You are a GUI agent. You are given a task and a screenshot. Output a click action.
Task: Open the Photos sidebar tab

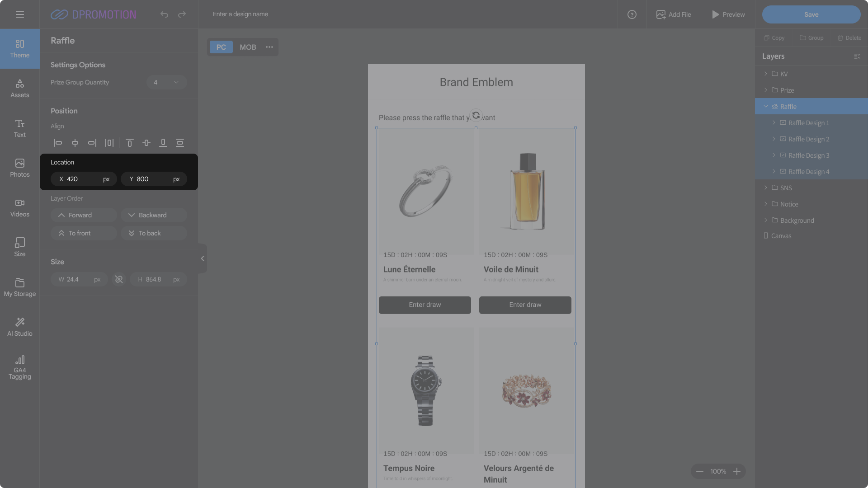tap(19, 168)
